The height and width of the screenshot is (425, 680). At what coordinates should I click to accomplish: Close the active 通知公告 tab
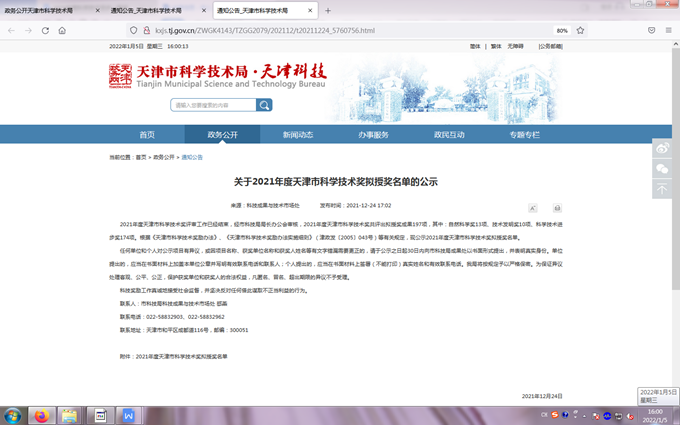310,10
